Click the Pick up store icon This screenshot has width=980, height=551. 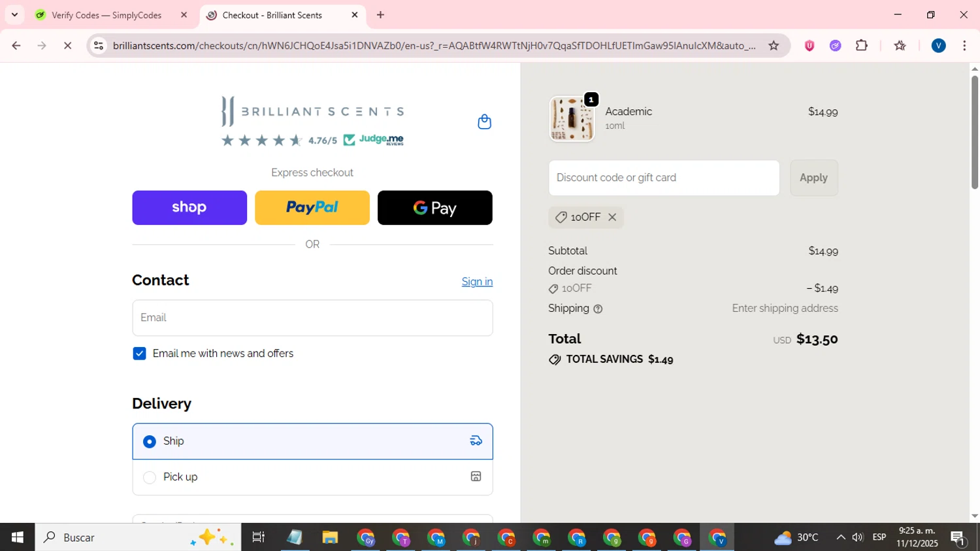point(476,476)
